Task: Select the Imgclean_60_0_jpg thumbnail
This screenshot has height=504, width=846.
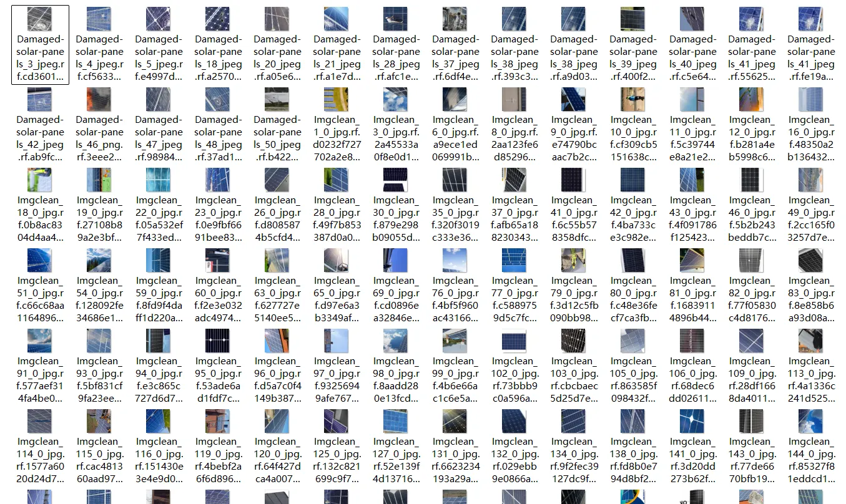Action: point(218,261)
